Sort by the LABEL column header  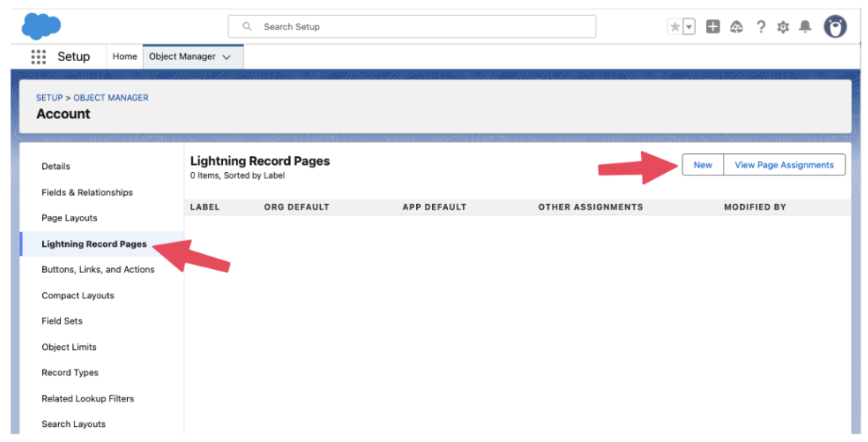point(205,207)
